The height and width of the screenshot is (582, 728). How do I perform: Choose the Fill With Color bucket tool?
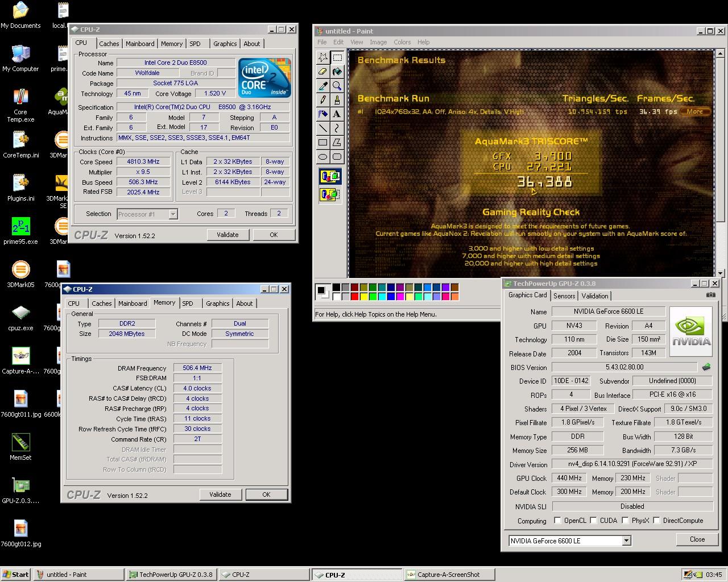click(337, 72)
